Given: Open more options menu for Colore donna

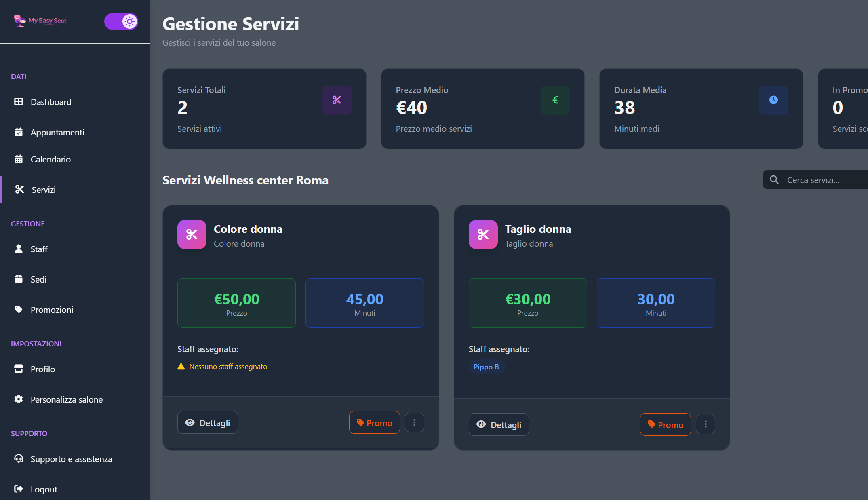Looking at the screenshot, I should (x=415, y=423).
